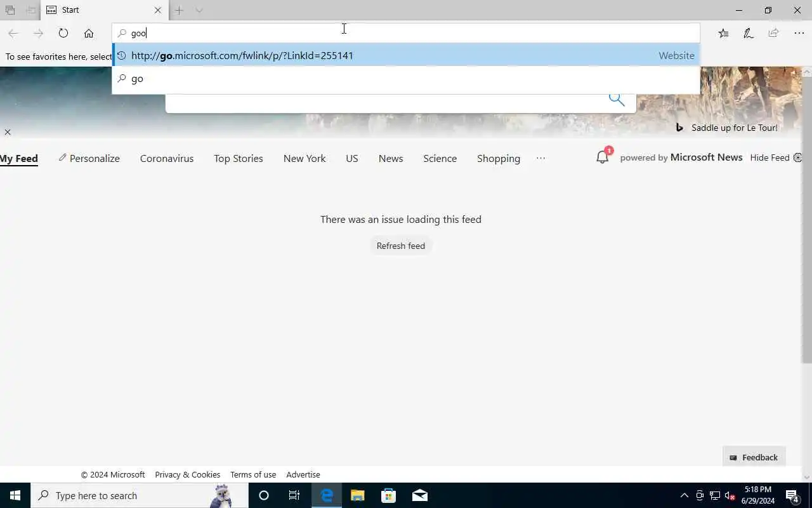Open feed settings gear next to Hide Feed
The width and height of the screenshot is (812, 508).
point(798,157)
